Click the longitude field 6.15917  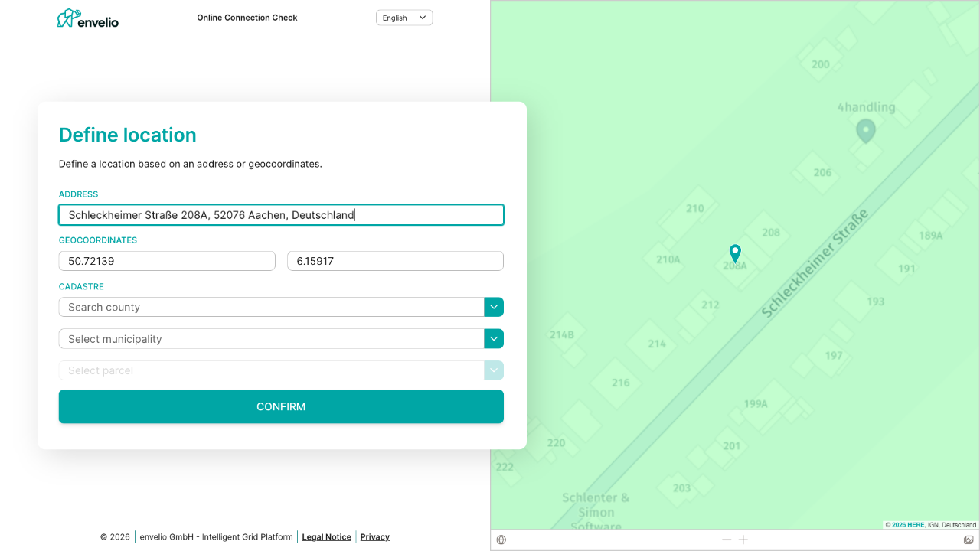point(395,261)
